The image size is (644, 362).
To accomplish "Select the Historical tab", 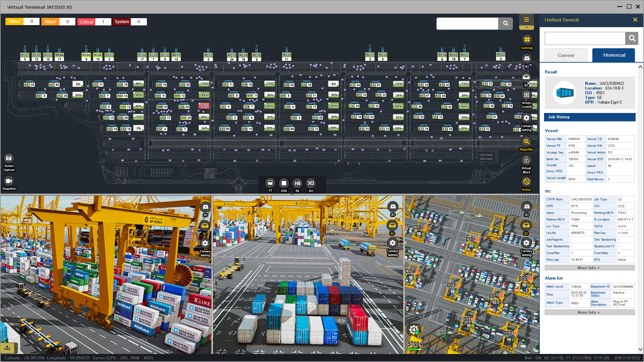I will [x=614, y=55].
